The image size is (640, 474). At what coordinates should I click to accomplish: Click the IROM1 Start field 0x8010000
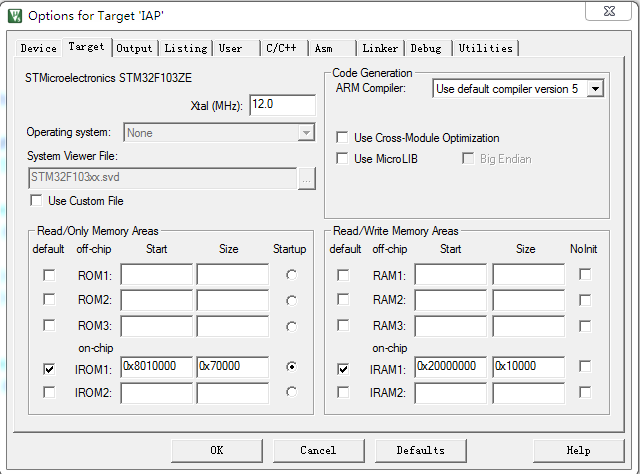156,367
